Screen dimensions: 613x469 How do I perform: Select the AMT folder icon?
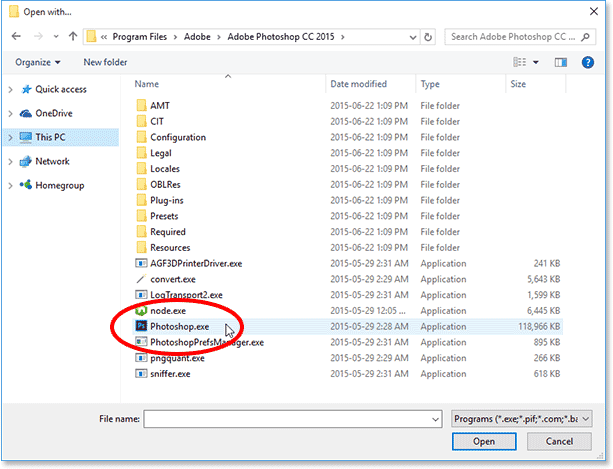141,106
